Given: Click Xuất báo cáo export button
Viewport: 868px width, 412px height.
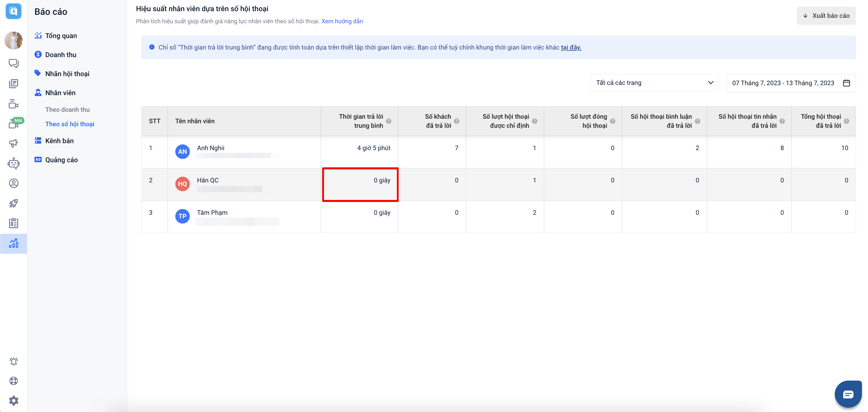Looking at the screenshot, I should 826,16.
